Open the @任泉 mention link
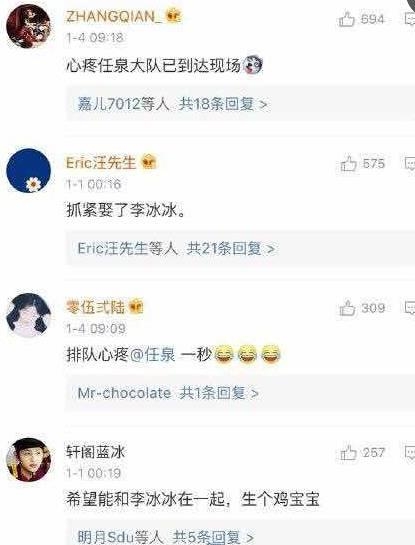 click(152, 355)
